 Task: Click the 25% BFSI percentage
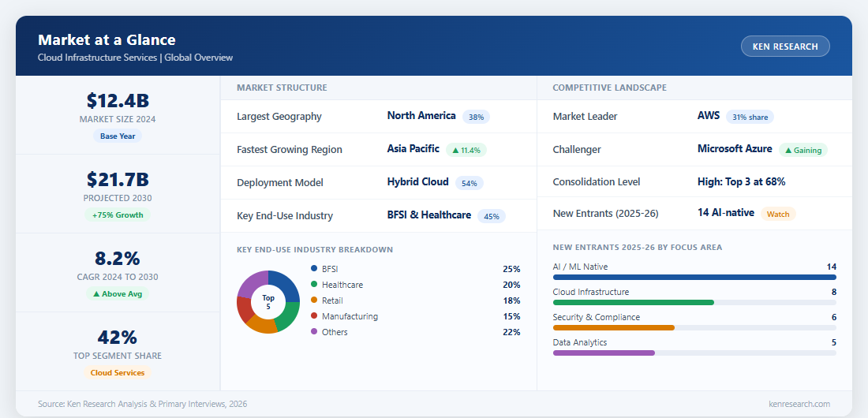(x=511, y=269)
